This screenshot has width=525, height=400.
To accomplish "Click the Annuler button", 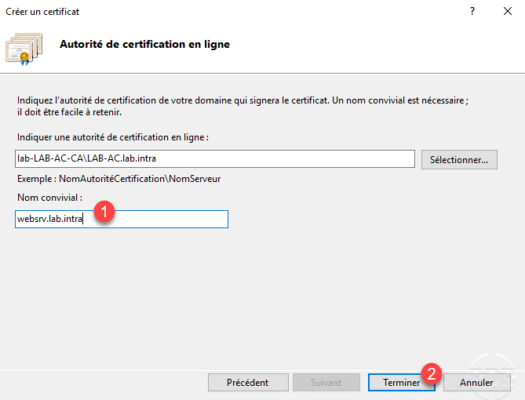I will (477, 382).
